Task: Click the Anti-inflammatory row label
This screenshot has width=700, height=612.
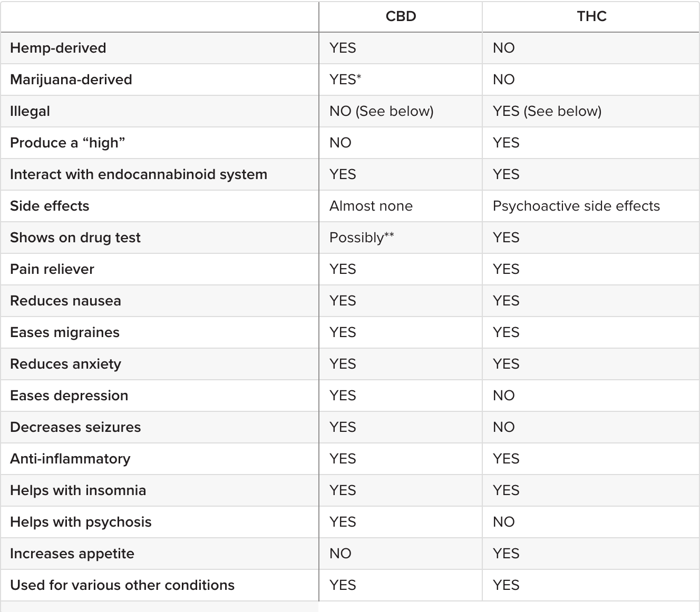Action: pos(70,459)
